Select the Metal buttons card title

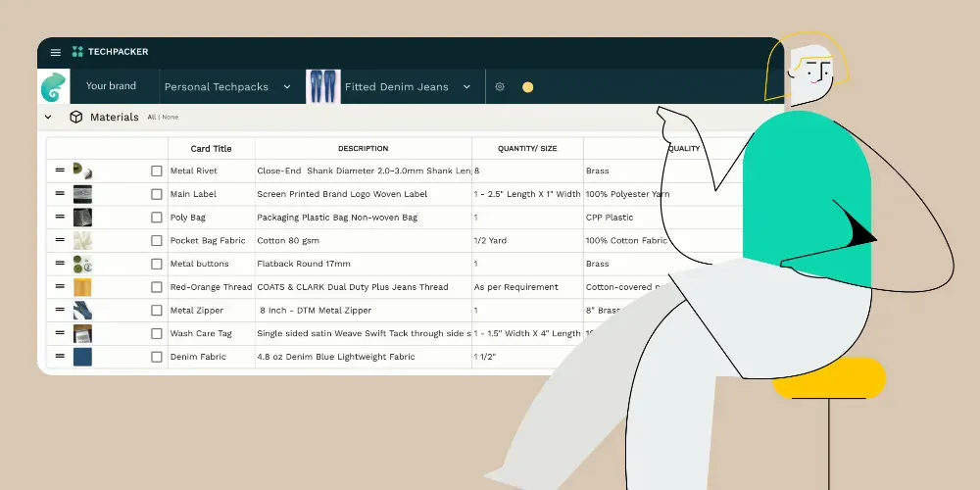tap(199, 264)
